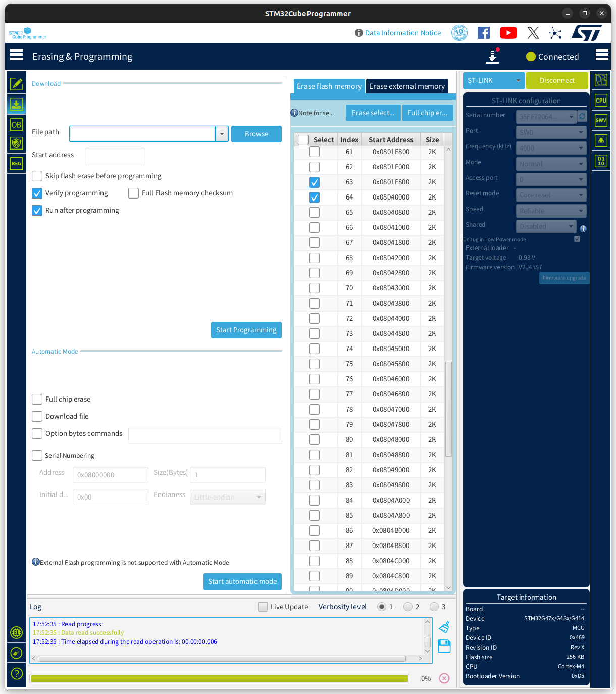Click the software update download icon
Screen dimensions: 616x694
pyautogui.click(x=492, y=56)
